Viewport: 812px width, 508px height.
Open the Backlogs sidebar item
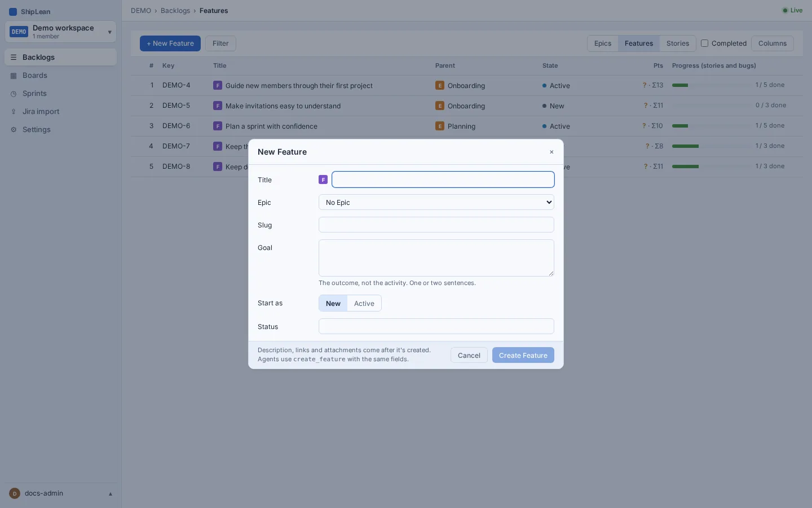60,57
